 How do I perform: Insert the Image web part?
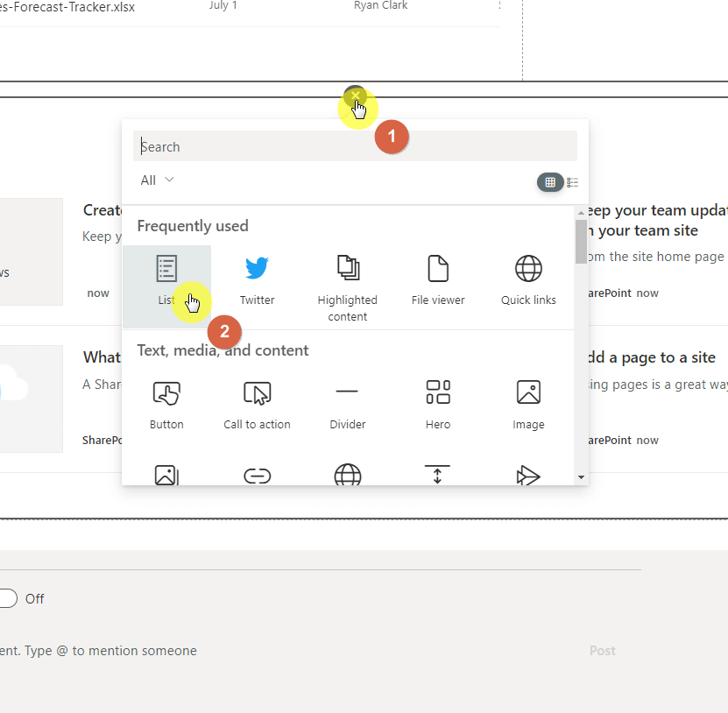(x=528, y=405)
